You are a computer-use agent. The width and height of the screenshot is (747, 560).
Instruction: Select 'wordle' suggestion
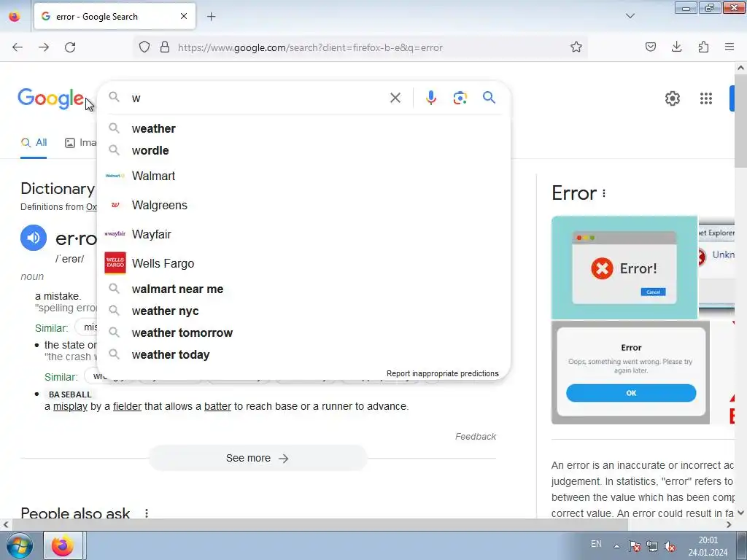pyautogui.click(x=303, y=150)
